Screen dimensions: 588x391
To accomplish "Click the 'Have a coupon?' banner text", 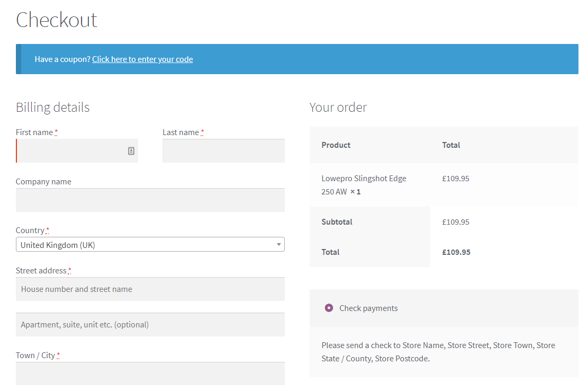I will (62, 59).
